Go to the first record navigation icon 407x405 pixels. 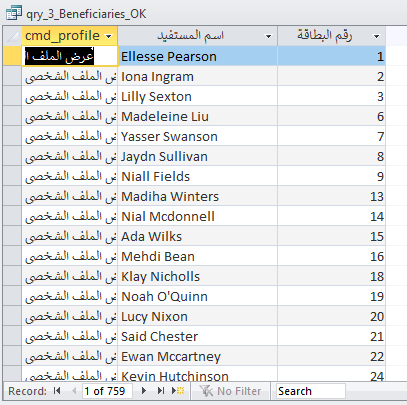click(57, 391)
